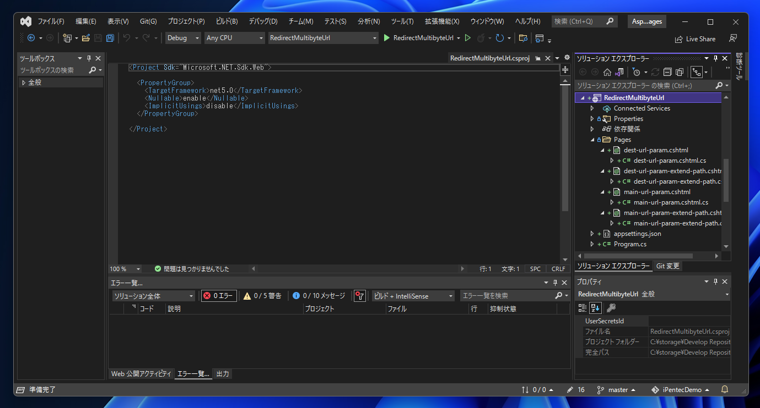Expand the Connected Services node
Image resolution: width=760 pixels, height=408 pixels.
click(x=592, y=109)
